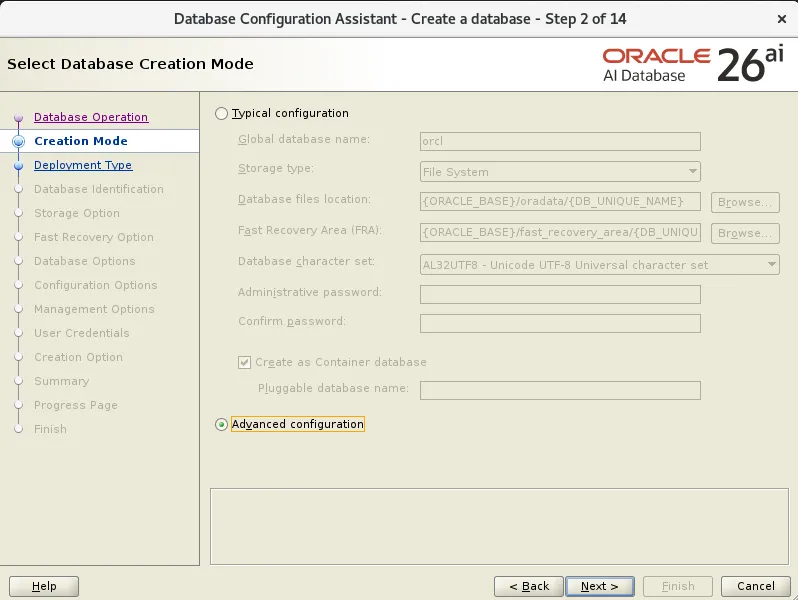
Task: Cancel the database creation wizard
Action: coord(756,586)
